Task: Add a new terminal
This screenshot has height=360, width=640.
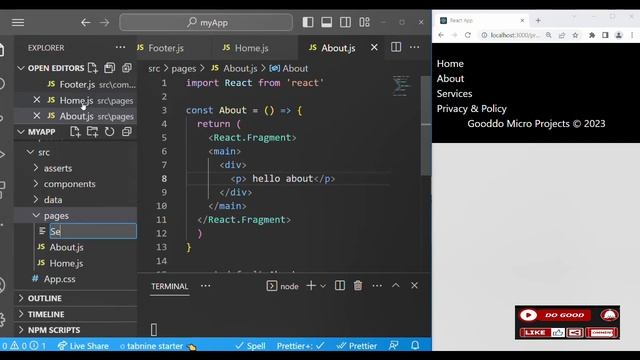Action: coord(311,286)
